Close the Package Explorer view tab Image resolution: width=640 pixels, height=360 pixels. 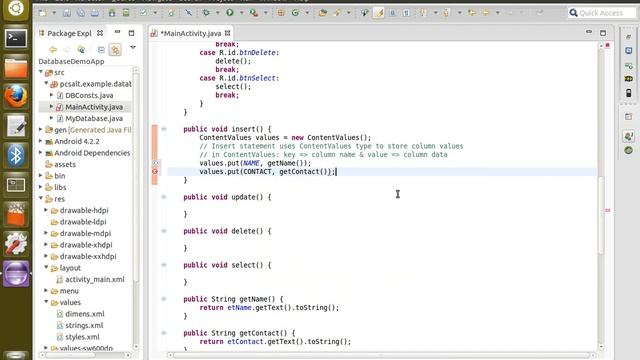100,33
